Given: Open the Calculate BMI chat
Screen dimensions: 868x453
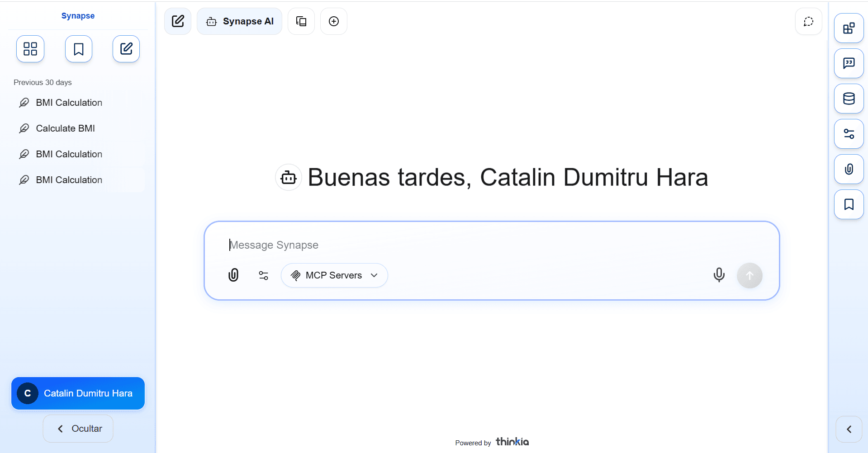Looking at the screenshot, I should tap(79, 128).
